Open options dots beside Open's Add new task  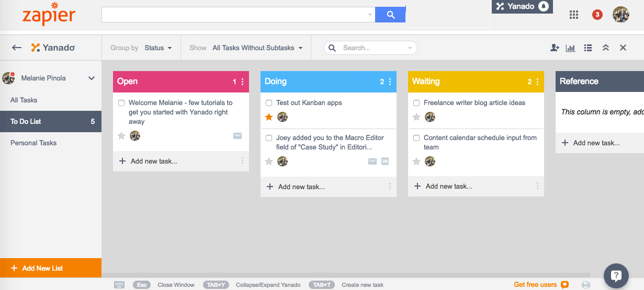[x=242, y=161]
